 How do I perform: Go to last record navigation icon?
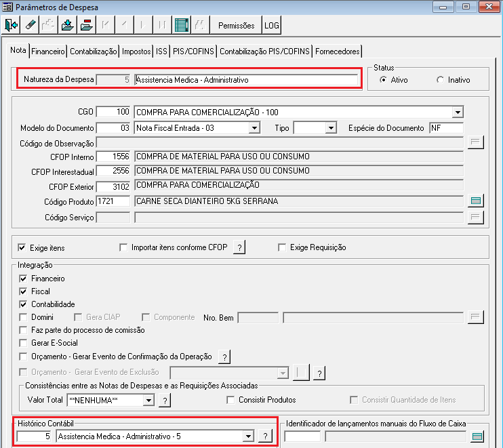point(162,25)
